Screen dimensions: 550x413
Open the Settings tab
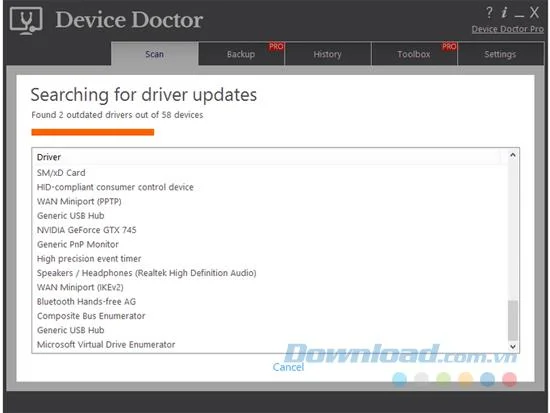[x=501, y=54]
